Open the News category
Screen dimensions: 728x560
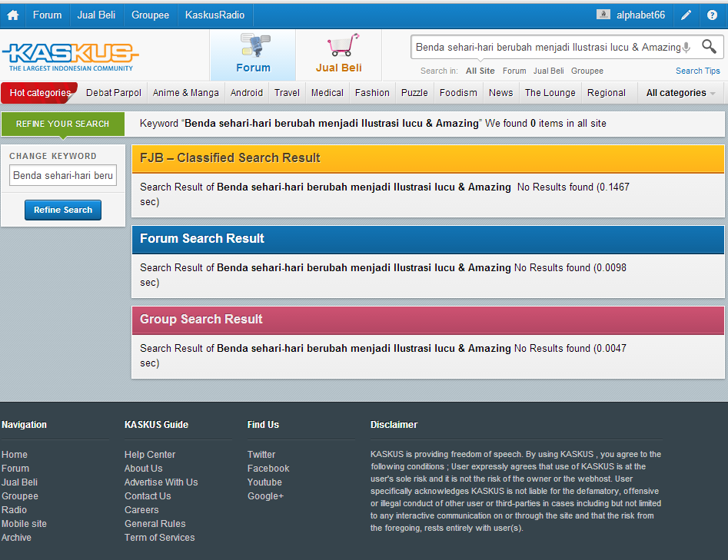pyautogui.click(x=501, y=93)
